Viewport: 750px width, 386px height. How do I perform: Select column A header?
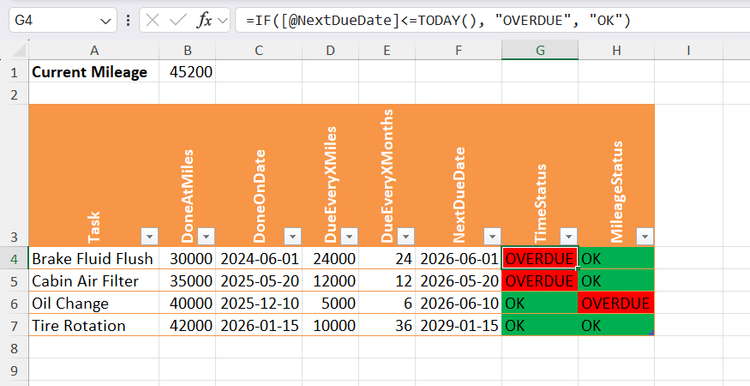click(94, 50)
